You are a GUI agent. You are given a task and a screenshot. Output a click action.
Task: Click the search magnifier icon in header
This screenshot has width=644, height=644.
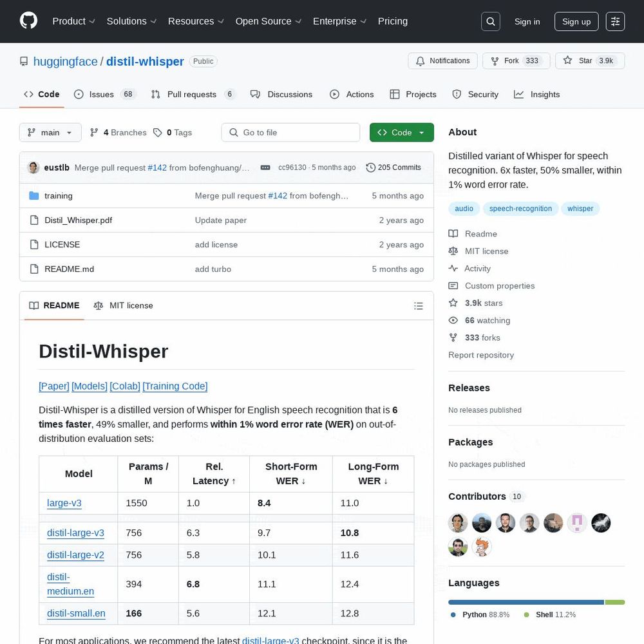490,21
